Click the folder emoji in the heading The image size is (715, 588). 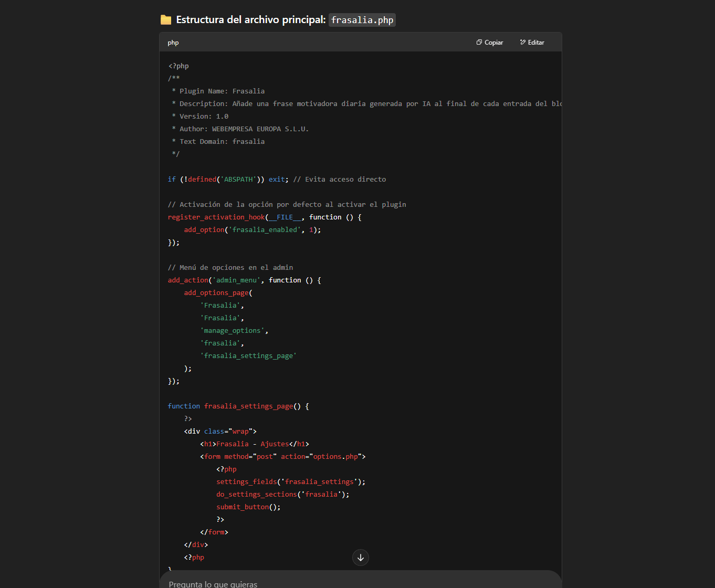click(166, 20)
